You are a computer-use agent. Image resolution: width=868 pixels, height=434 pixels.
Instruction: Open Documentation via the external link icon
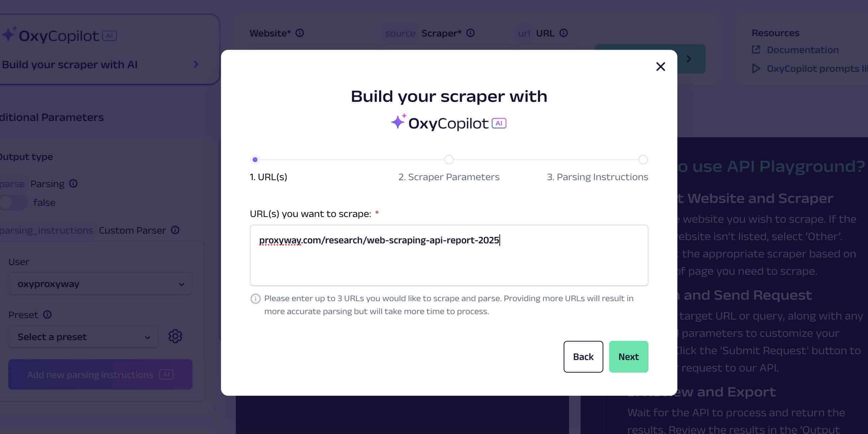tap(756, 49)
